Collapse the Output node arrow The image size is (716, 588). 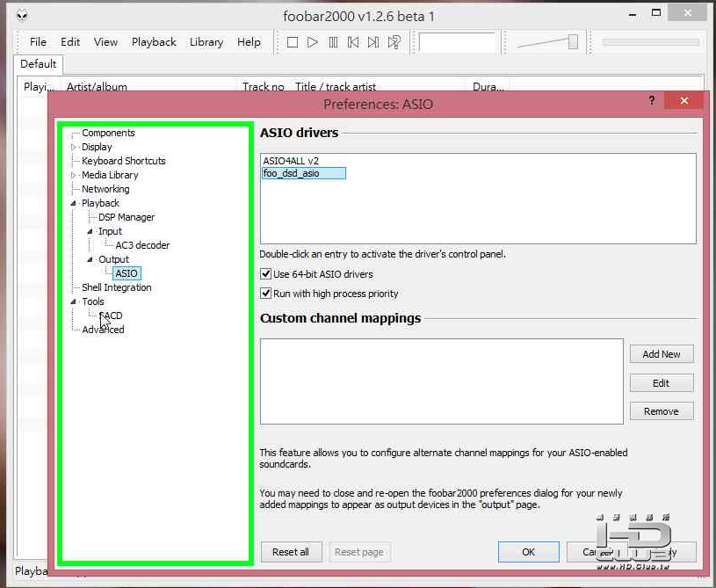(90, 259)
